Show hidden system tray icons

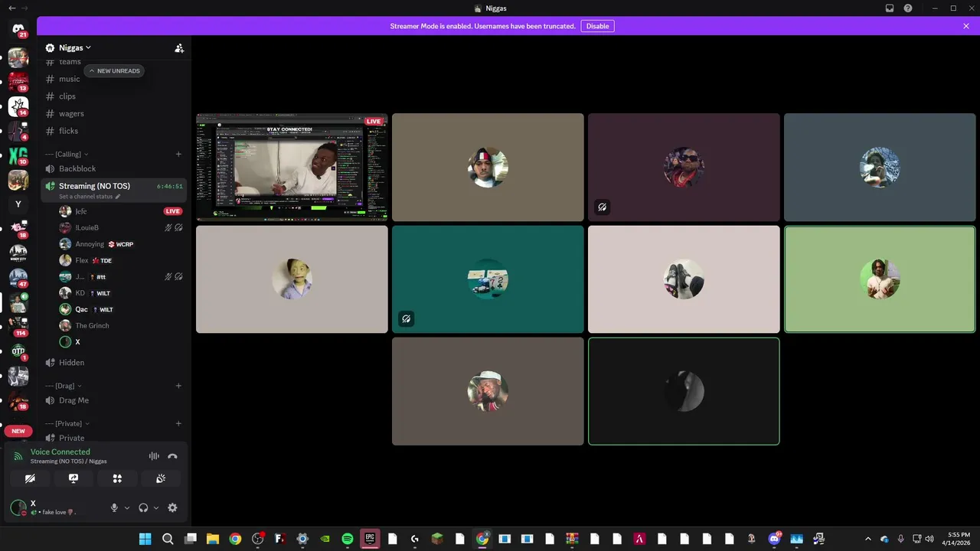867,539
